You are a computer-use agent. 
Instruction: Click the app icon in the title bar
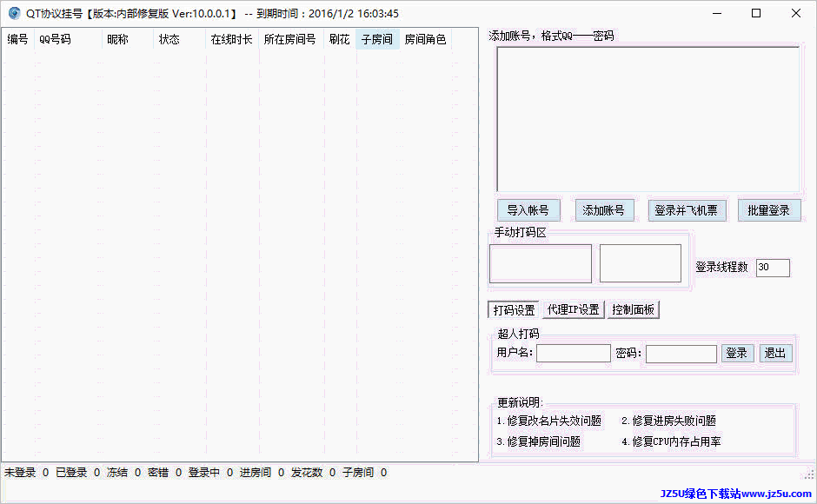point(14,13)
